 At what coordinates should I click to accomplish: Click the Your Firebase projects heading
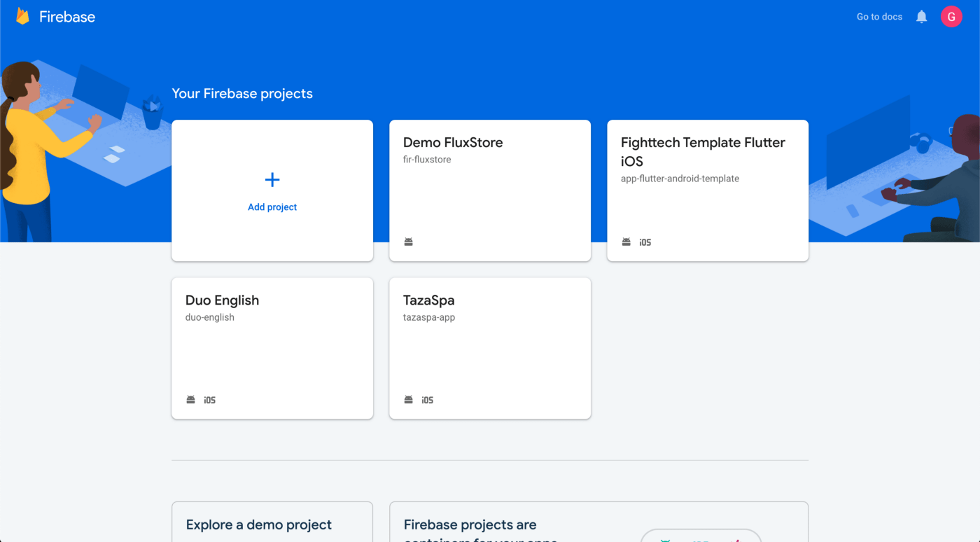(x=242, y=94)
